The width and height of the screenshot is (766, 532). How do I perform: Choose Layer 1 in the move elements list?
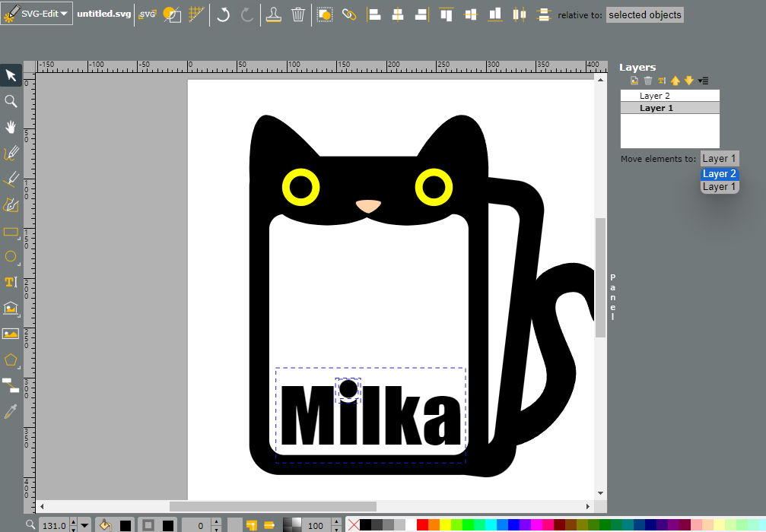719,186
